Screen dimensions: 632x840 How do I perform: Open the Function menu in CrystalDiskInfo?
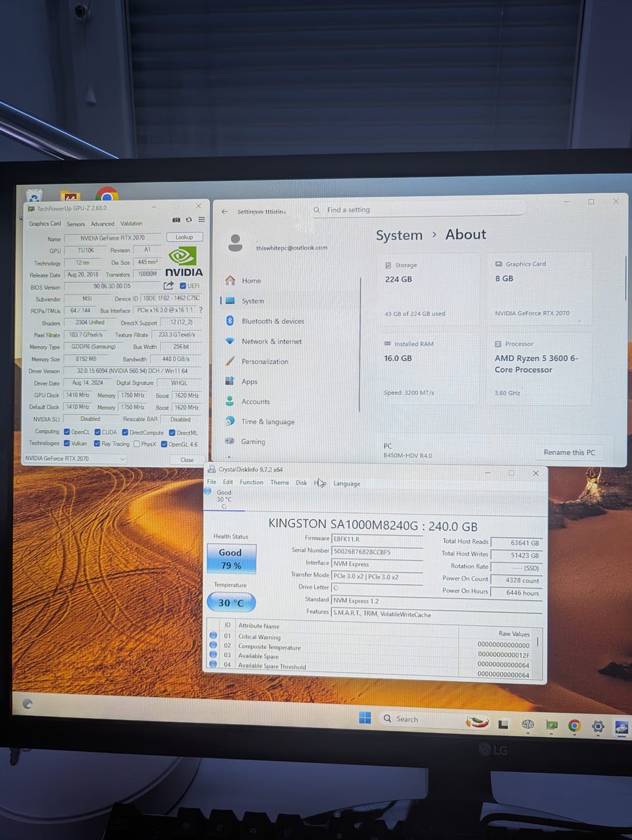point(251,482)
